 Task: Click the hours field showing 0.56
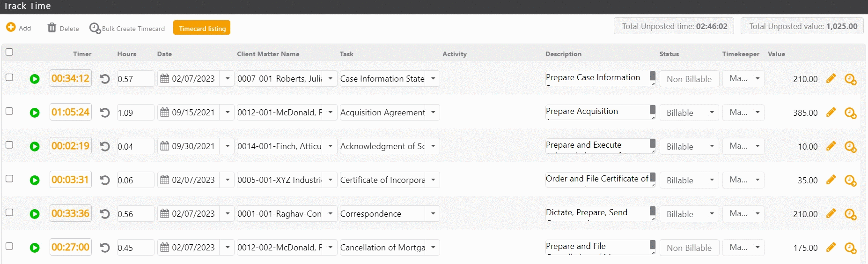[x=135, y=214]
